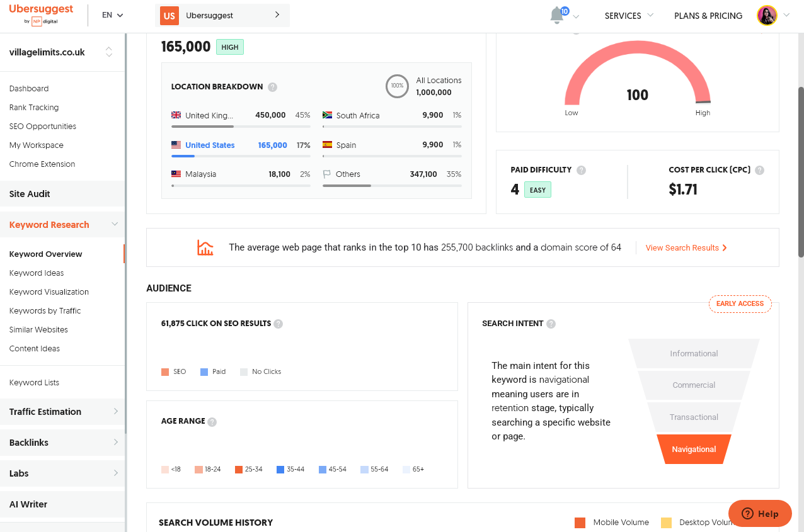804x532 pixels.
Task: Click the orange SEO legend swatch
Action: pos(164,371)
